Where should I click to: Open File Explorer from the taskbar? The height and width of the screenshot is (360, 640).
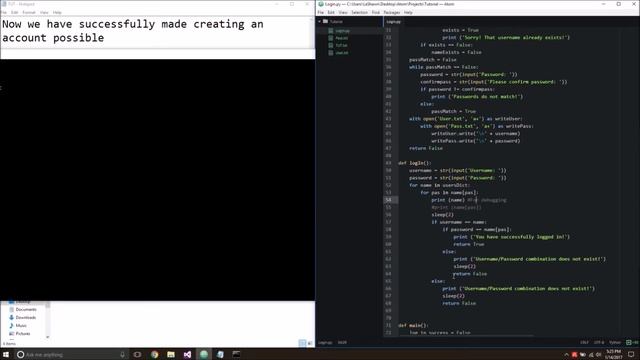point(171,355)
